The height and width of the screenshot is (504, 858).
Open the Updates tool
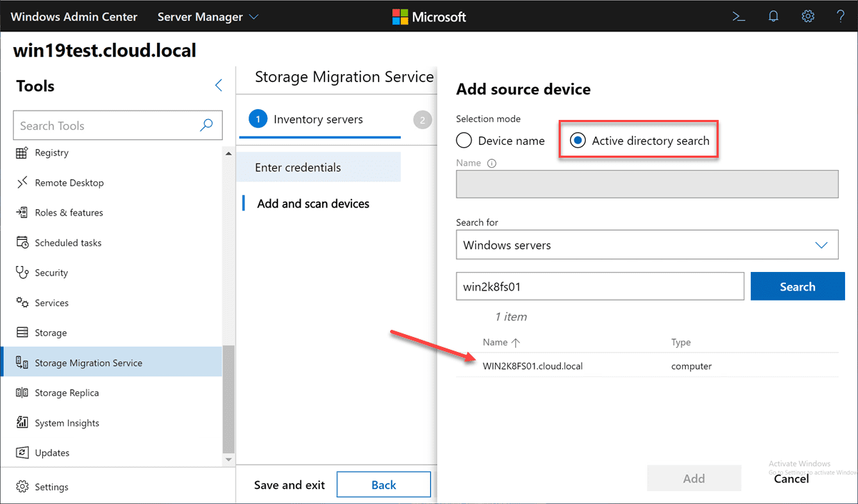[54, 452]
